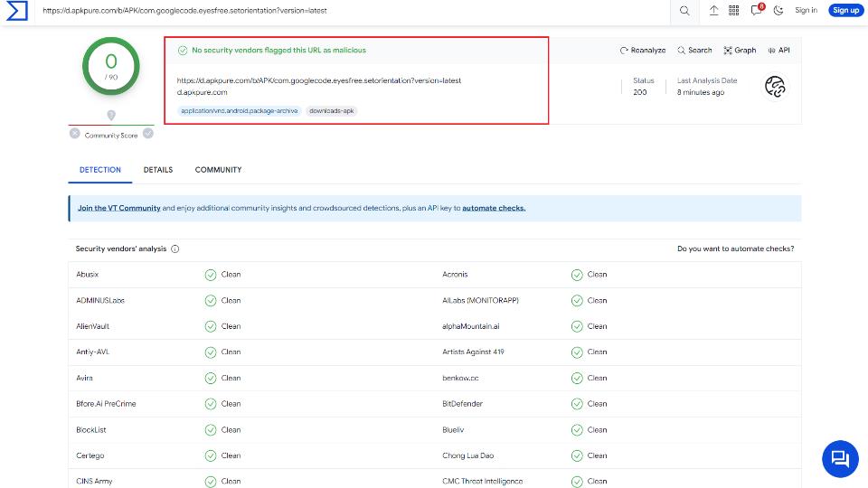This screenshot has height=488, width=868.
Task: Click the 0 / 90 detection score circle
Action: (x=110, y=66)
